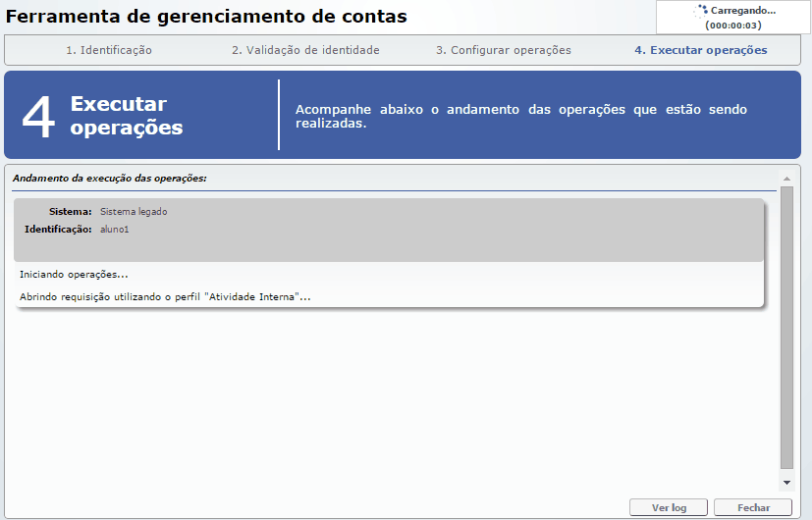This screenshot has width=812, height=520.
Task: Click the "aluno1" identification value
Action: click(115, 229)
